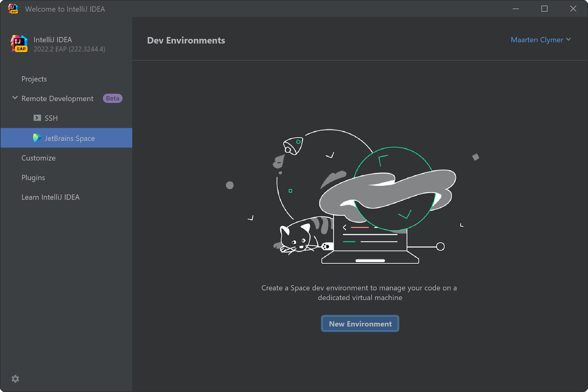This screenshot has height=392, width=588.
Task: Close the Welcome to IntelliJ IDEA window
Action: tap(573, 9)
